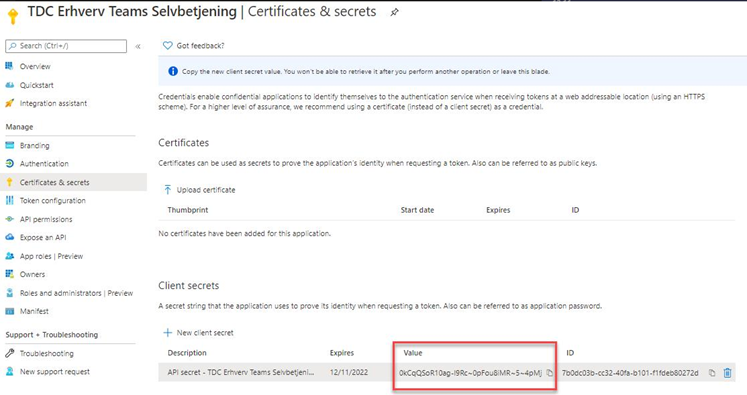747x395 pixels.
Task: Collapse the left navigation menu
Action: click(x=138, y=46)
